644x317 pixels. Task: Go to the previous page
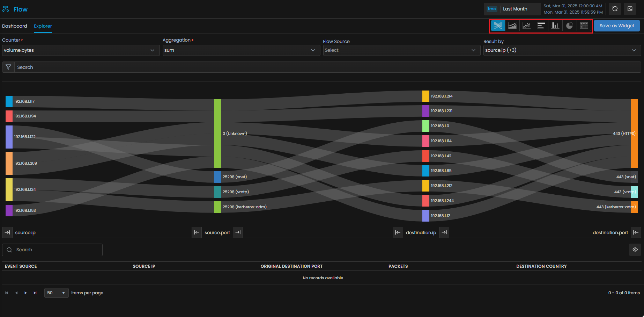click(x=16, y=293)
